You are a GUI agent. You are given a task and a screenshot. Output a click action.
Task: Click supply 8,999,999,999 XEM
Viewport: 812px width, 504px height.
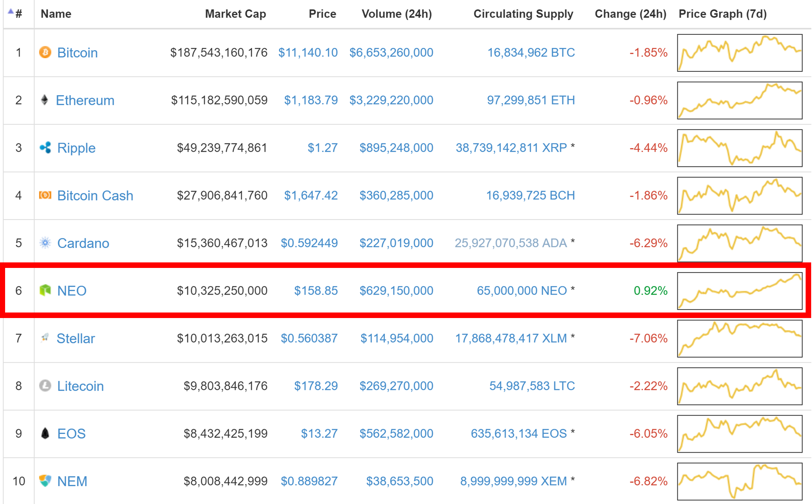(x=513, y=481)
